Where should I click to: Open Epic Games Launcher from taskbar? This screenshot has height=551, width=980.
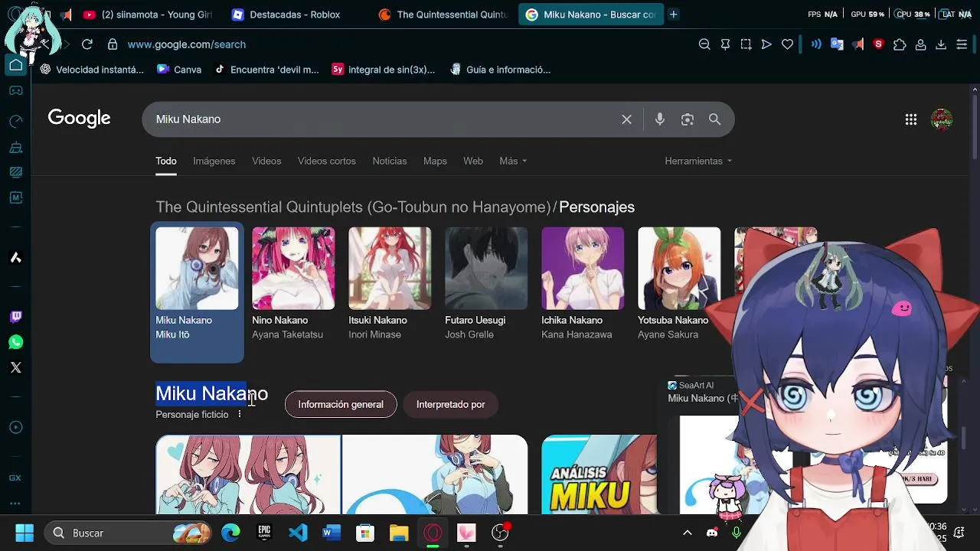coord(264,533)
